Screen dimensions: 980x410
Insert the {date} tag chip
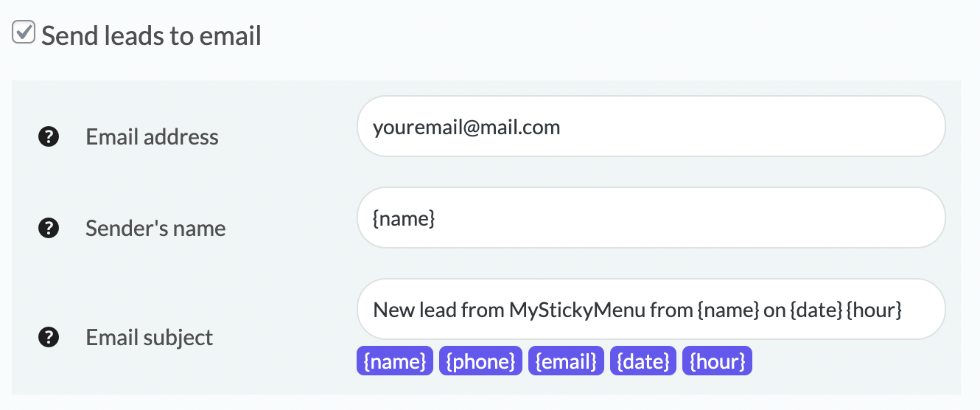643,361
